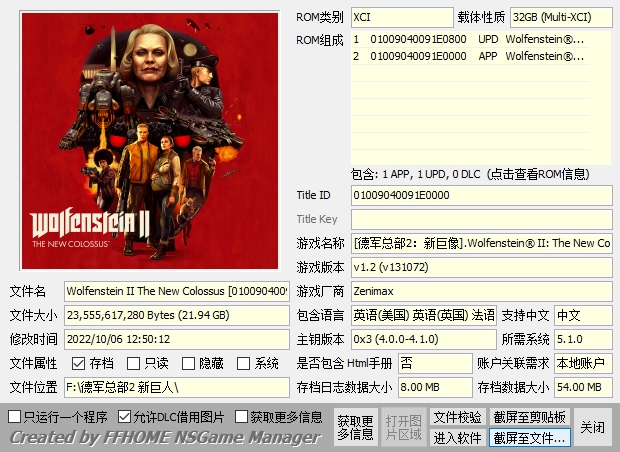Enable 只运行一个程序 option
This screenshot has height=452, width=620.
point(15,416)
